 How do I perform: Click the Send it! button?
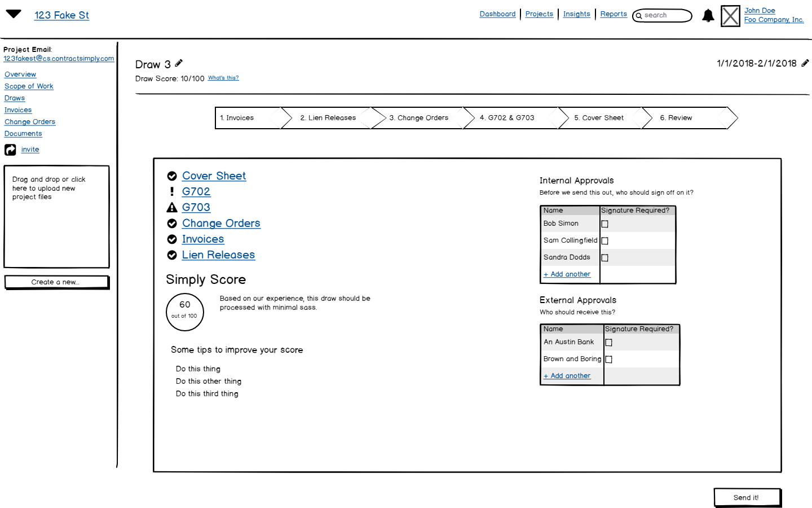(x=747, y=497)
